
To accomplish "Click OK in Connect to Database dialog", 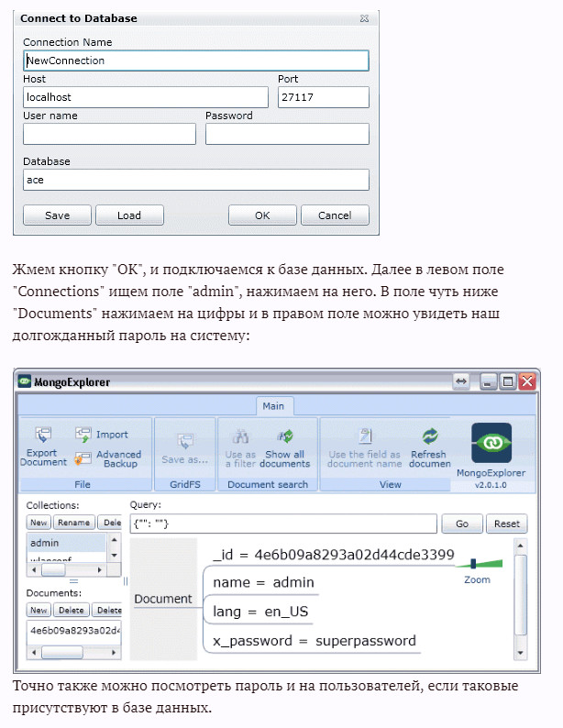I will 262,215.
